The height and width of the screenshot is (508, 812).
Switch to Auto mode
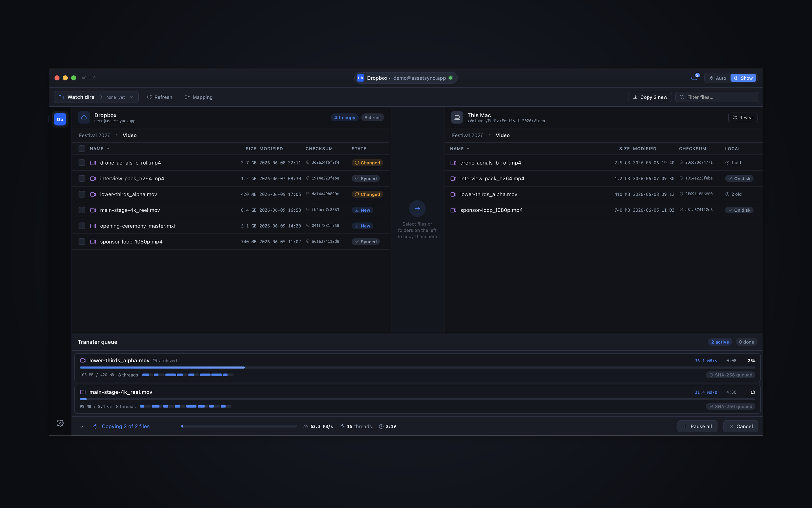pyautogui.click(x=718, y=78)
